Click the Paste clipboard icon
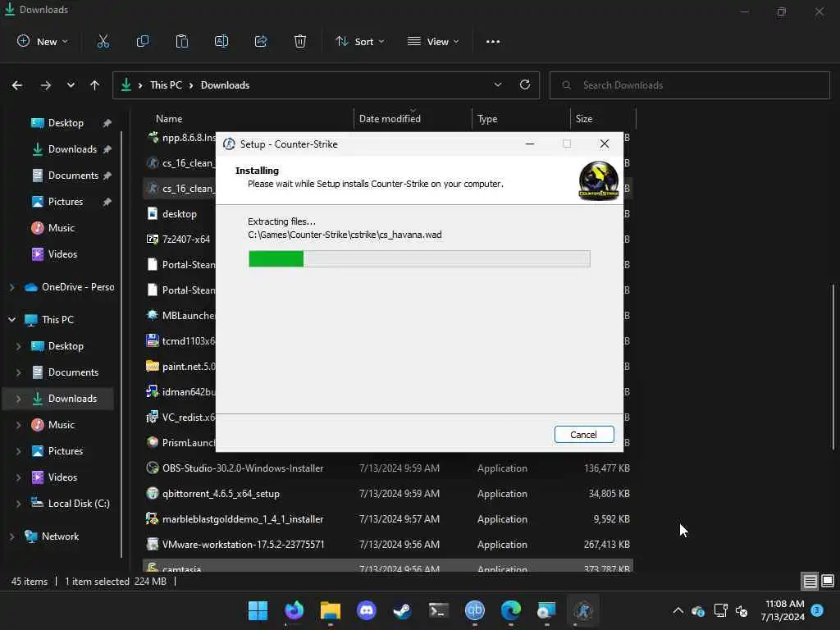The height and width of the screenshot is (630, 840). (182, 41)
